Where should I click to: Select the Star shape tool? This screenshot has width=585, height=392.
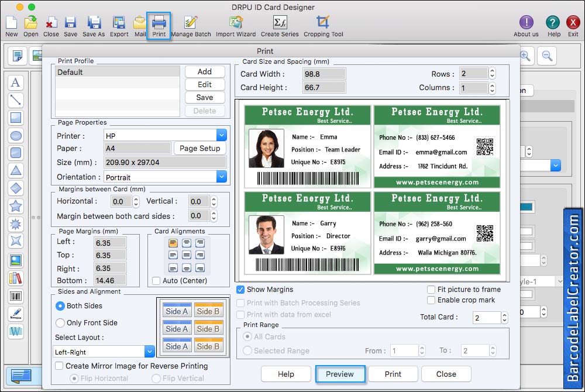[16, 206]
